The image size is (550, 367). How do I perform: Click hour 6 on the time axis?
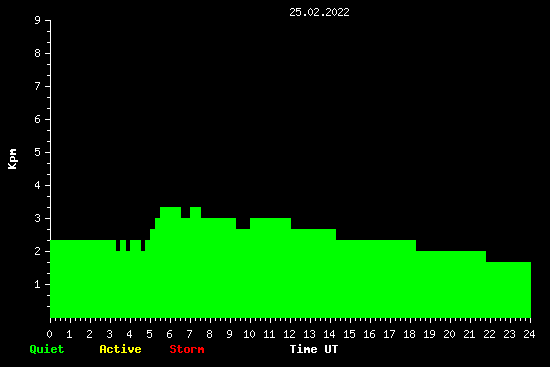pos(169,334)
